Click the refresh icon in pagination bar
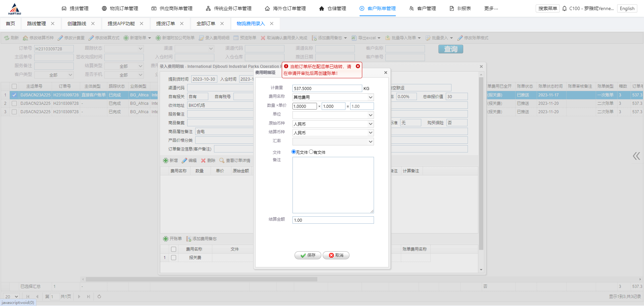This screenshot has height=306, width=644. pos(99,297)
